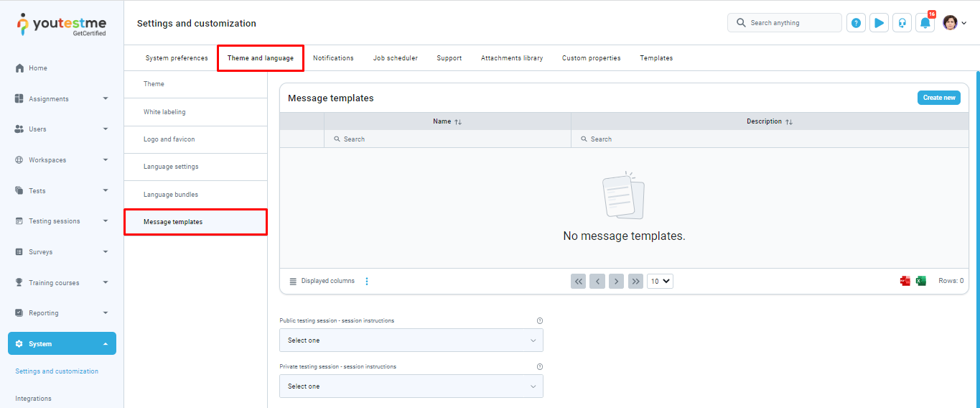Expand public testing session instructions dropdown
The width and height of the screenshot is (980, 408).
point(411,340)
